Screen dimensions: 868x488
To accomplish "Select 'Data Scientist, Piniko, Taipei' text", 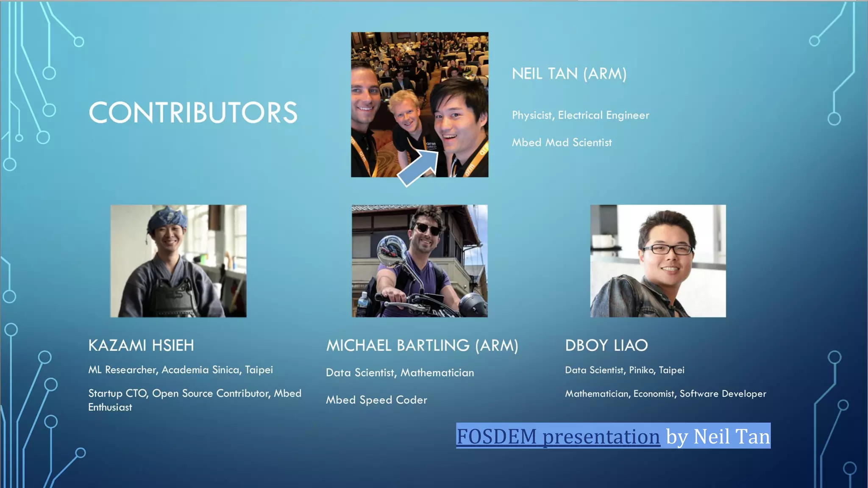I will pos(624,370).
